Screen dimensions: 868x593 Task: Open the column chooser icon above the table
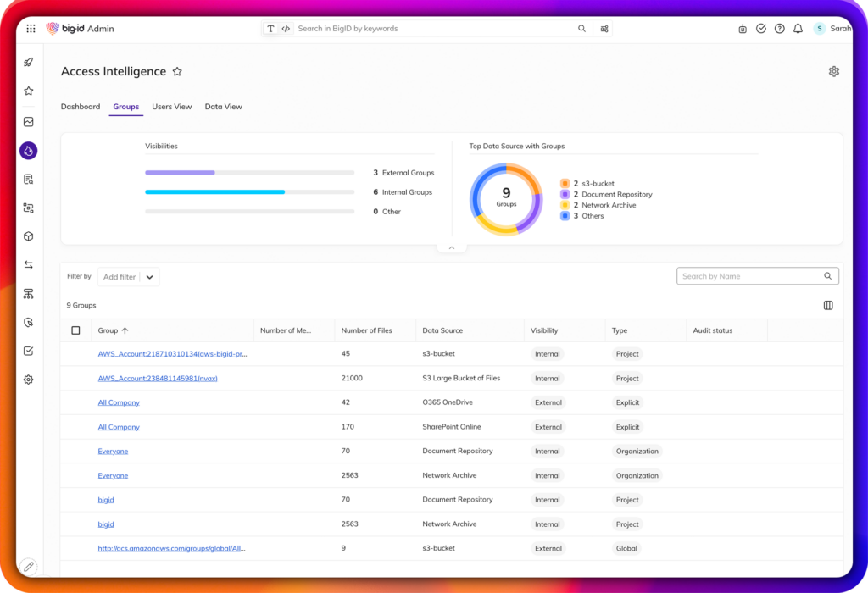[828, 305]
